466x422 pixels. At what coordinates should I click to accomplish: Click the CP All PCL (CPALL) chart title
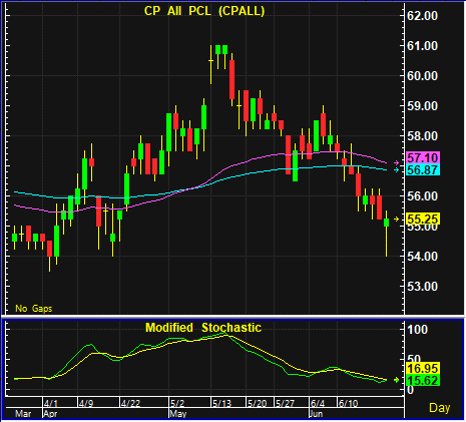[204, 11]
